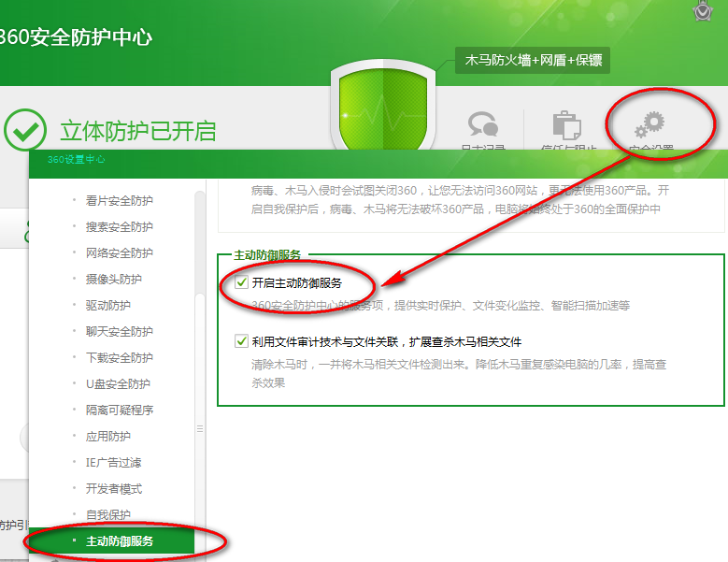The image size is (728, 562).
Task: Select the highlighted 主动防御服务 item
Action: point(120,540)
